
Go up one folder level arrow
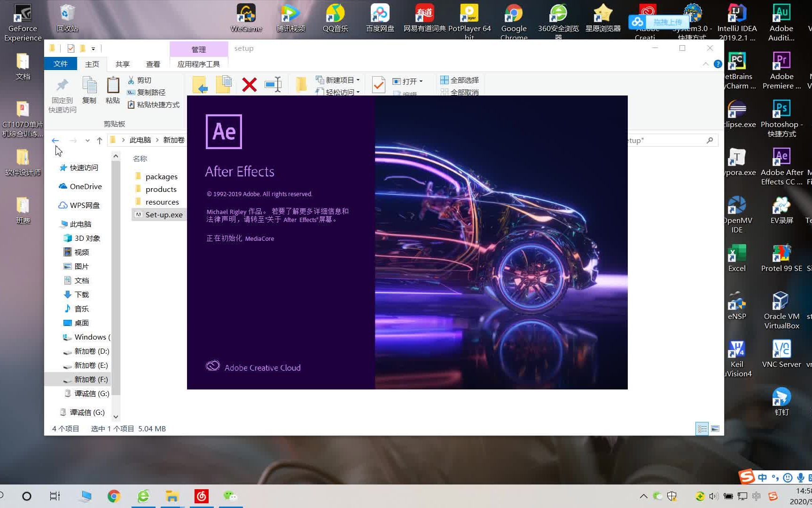pyautogui.click(x=100, y=140)
